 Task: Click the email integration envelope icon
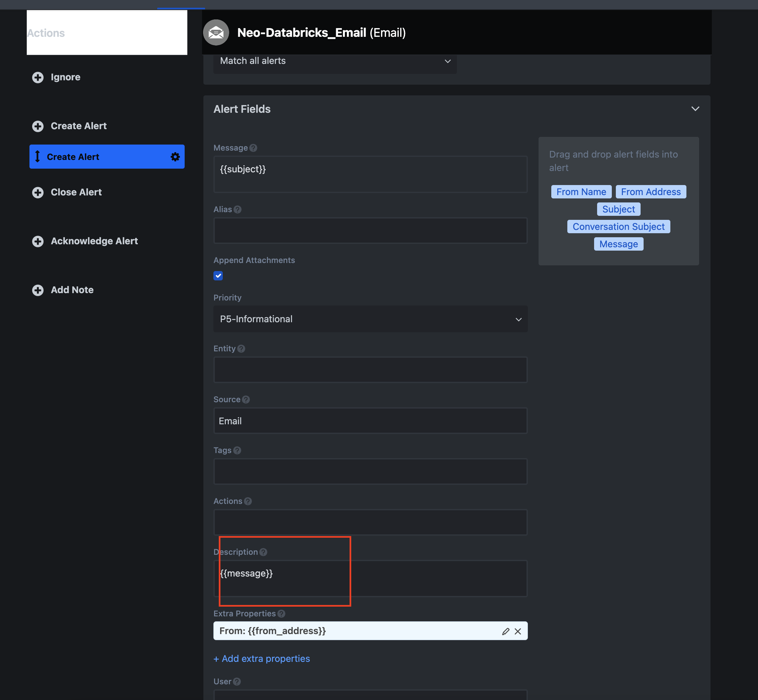click(216, 32)
